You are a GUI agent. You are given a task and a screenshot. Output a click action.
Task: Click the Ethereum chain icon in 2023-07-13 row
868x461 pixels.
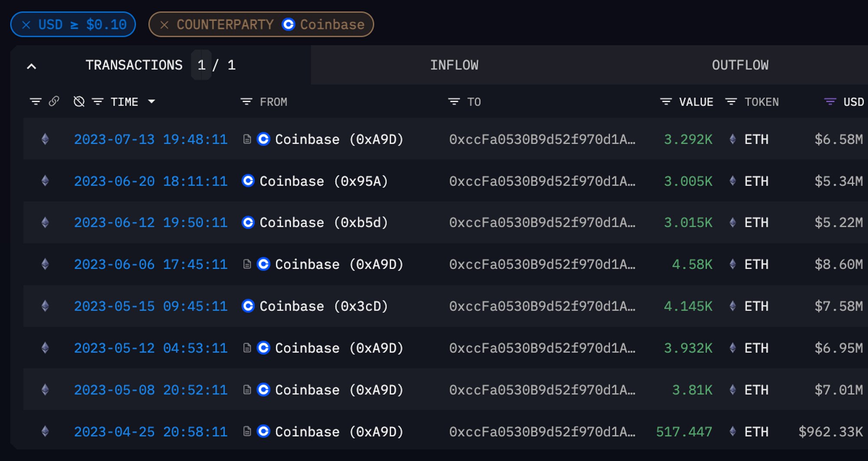tap(45, 139)
